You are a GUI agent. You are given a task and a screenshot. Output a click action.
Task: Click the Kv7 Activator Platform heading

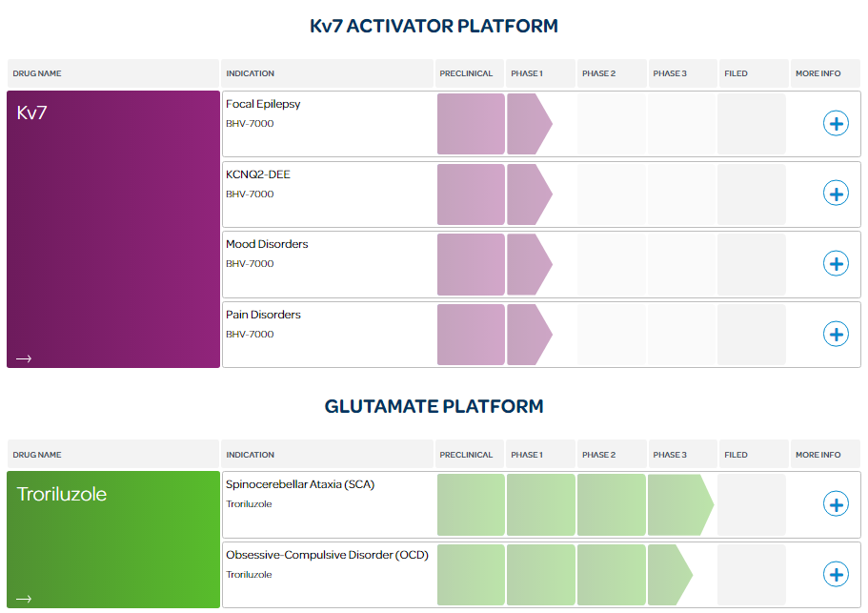(x=434, y=26)
